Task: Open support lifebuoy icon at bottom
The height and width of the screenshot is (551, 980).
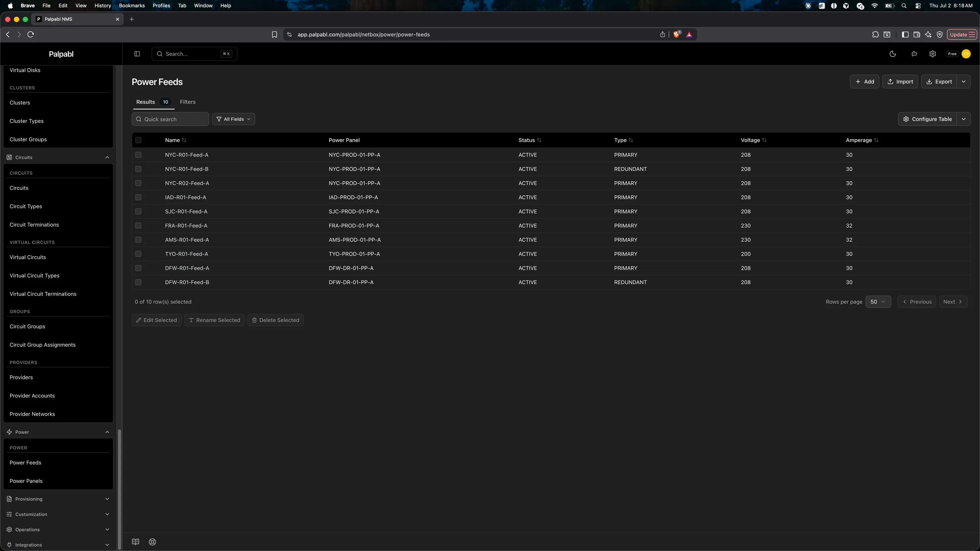Action: pos(153,542)
